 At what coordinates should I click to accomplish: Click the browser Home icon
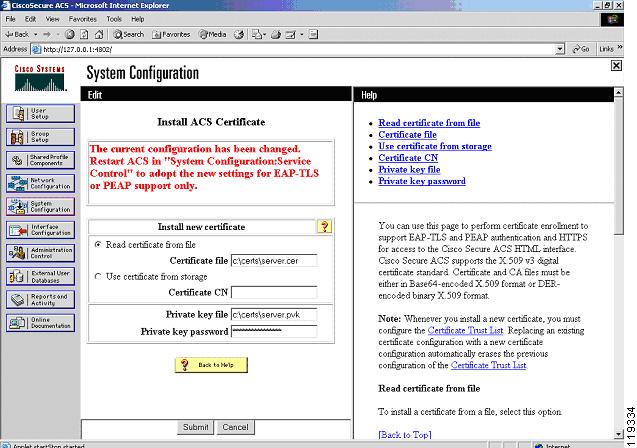(99, 35)
